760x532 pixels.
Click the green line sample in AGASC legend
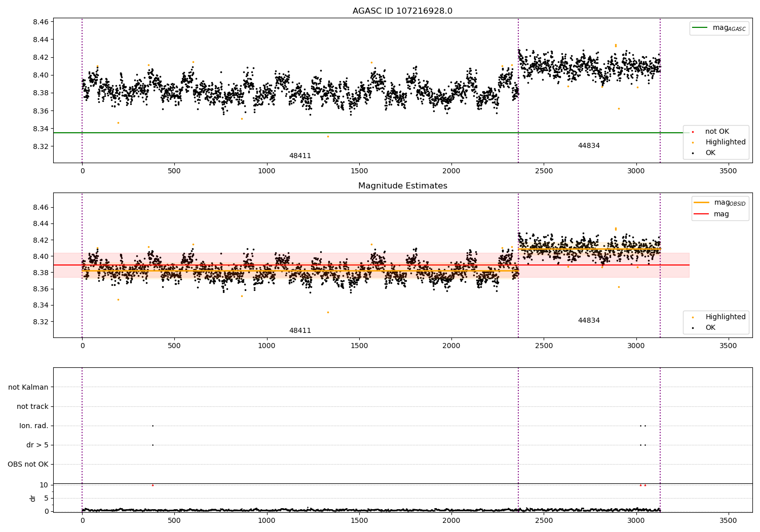[x=700, y=28]
